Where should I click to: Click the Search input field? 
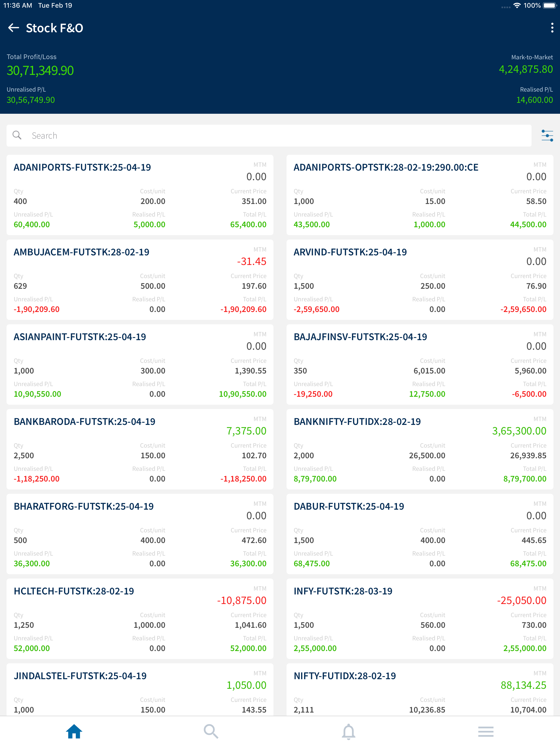[269, 135]
